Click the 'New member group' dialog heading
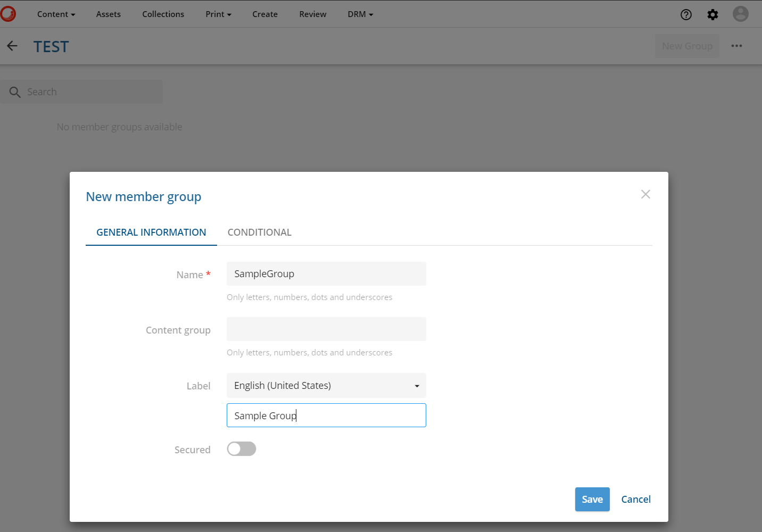 tap(144, 197)
